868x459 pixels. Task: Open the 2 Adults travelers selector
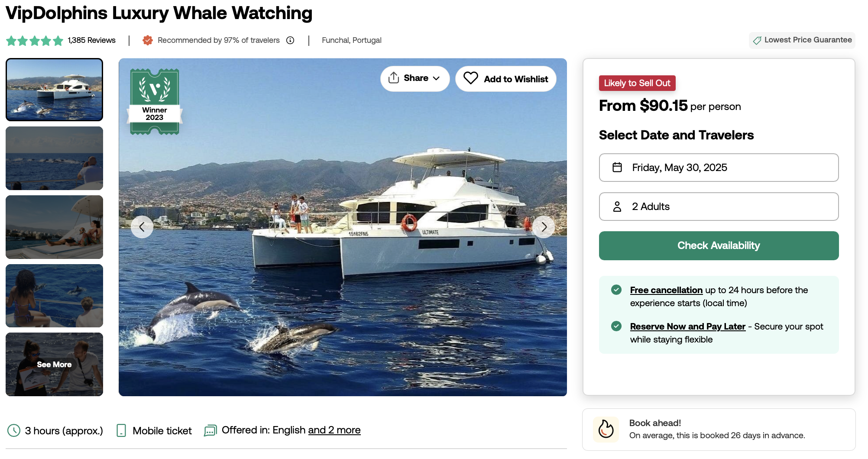(x=719, y=207)
